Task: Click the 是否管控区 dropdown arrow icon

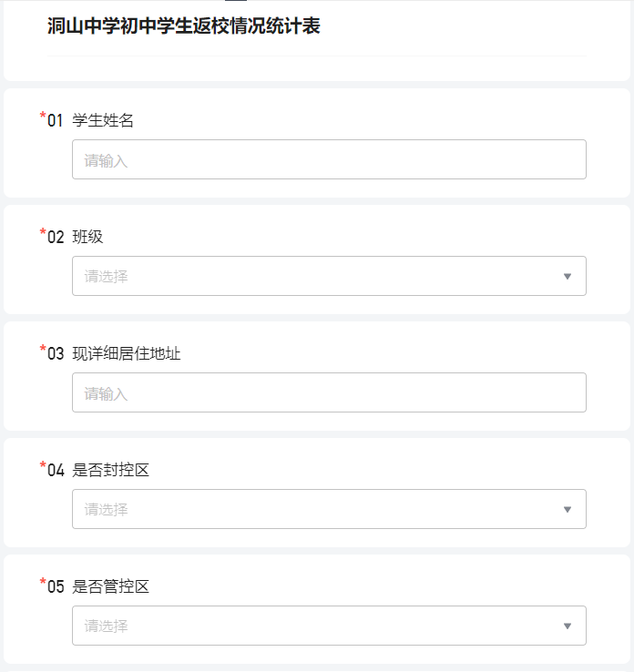Action: tap(568, 626)
